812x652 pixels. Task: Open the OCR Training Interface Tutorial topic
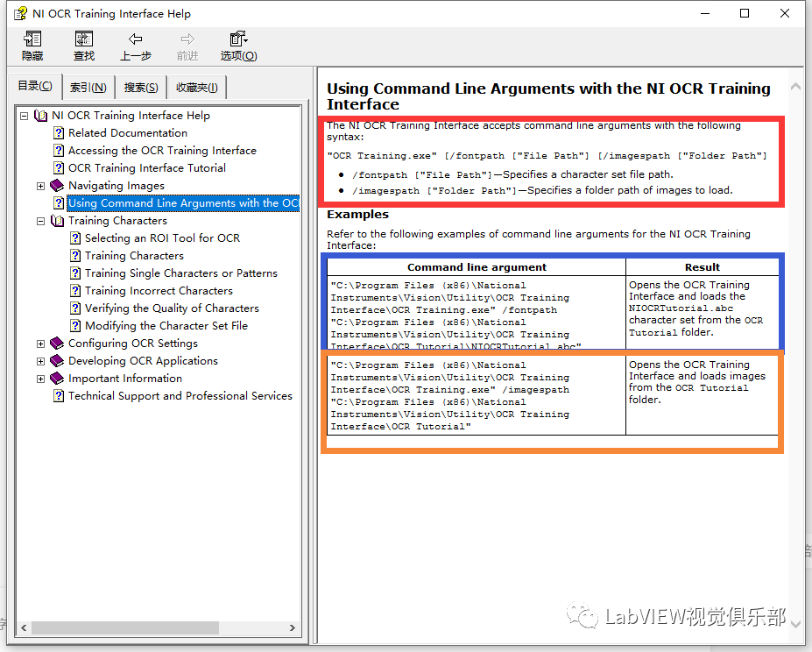click(147, 168)
